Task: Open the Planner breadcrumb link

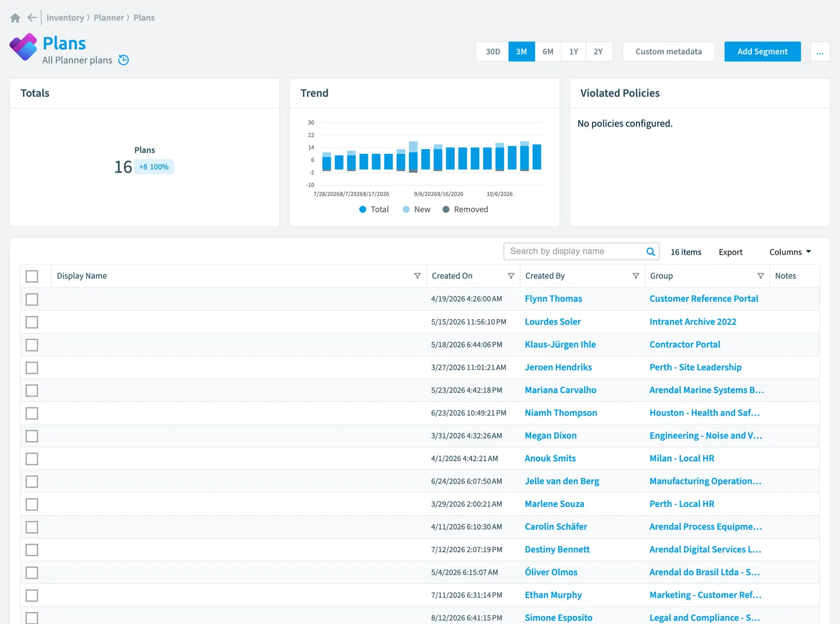Action: click(x=109, y=18)
